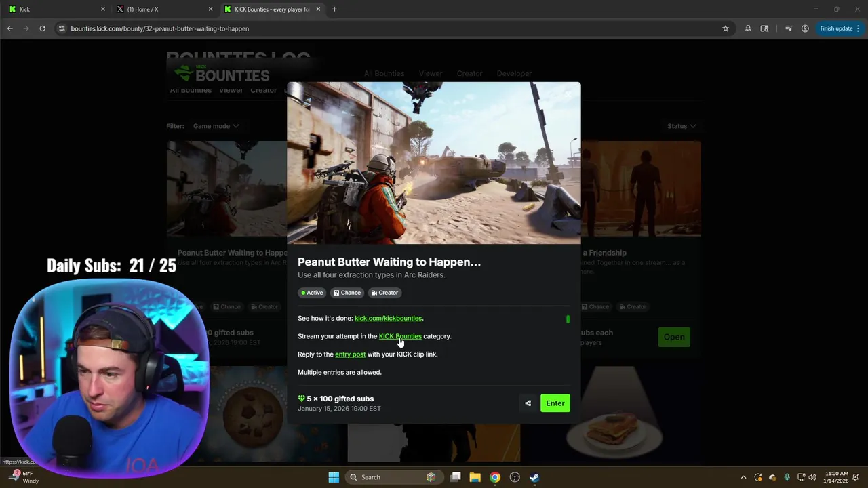
Task: Switch to Creator nav tab
Action: pos(469,73)
